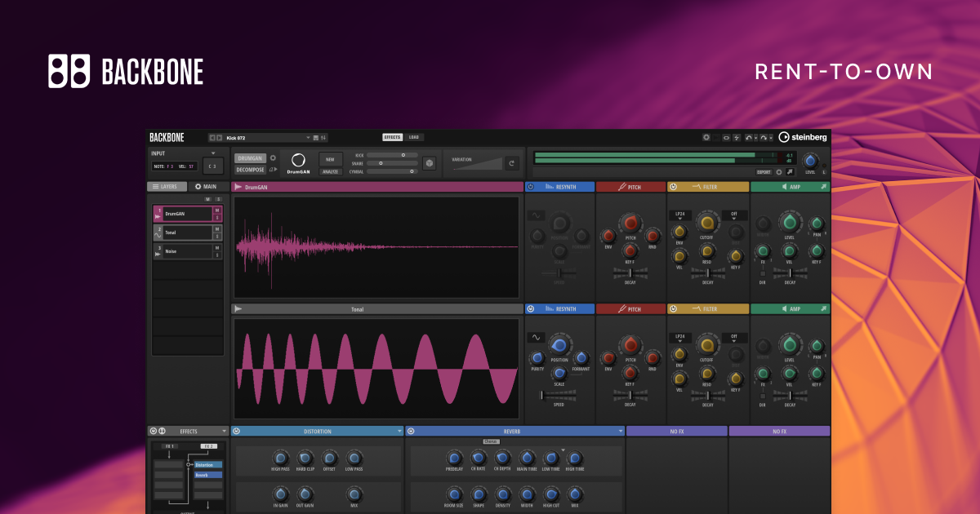Mute the Tonal layer
The height and width of the screenshot is (514, 980).
click(217, 229)
